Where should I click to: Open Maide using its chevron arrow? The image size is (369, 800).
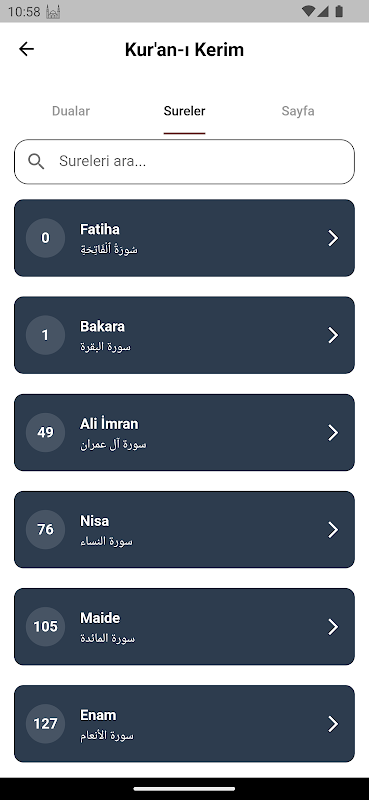pyautogui.click(x=333, y=627)
